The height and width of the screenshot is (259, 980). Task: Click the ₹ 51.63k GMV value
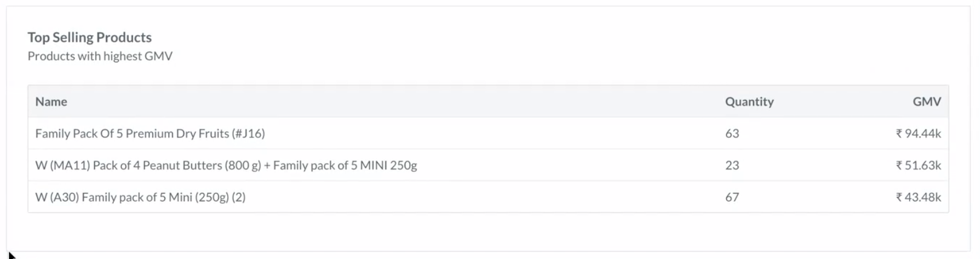pyautogui.click(x=918, y=165)
